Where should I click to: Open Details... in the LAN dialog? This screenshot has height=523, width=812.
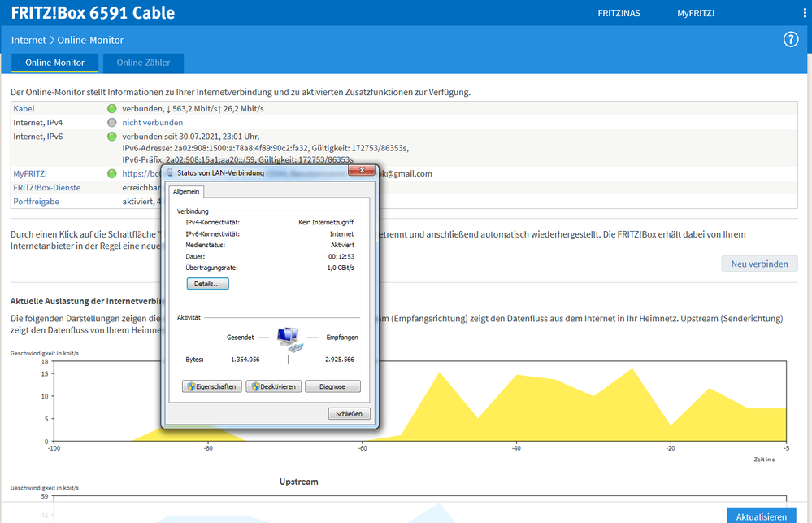tap(207, 284)
